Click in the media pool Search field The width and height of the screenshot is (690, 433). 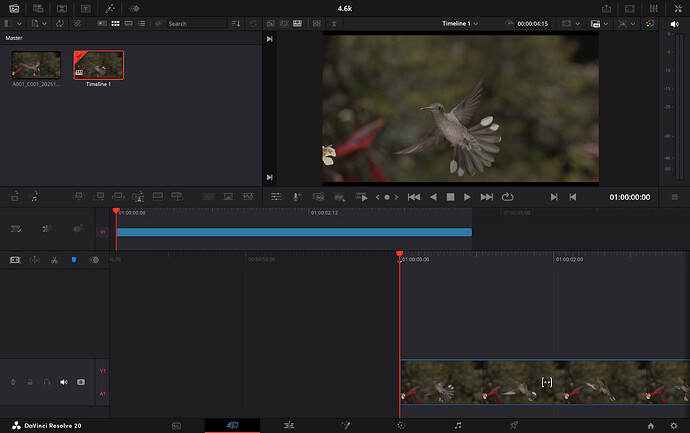pos(197,23)
